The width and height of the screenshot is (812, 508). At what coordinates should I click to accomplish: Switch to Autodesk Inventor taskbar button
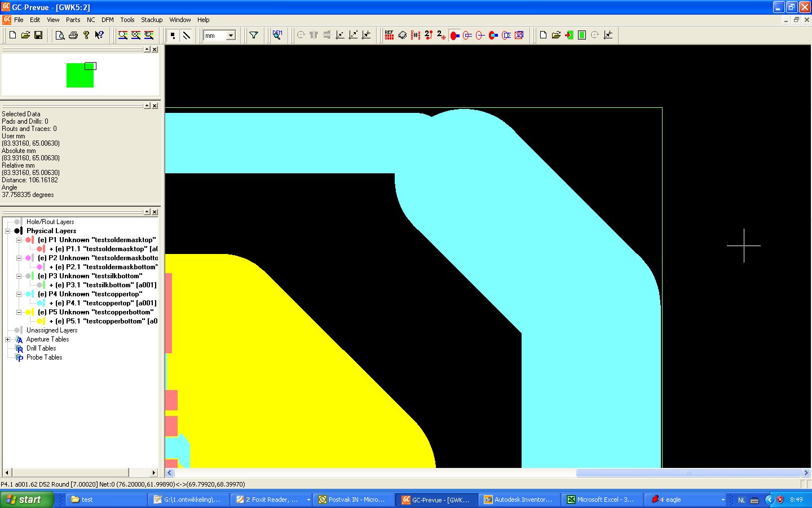coord(519,500)
